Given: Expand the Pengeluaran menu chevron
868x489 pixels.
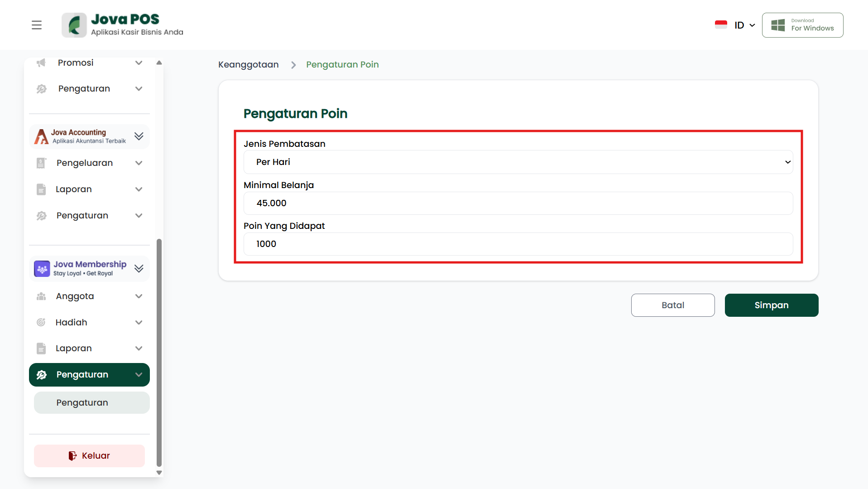Looking at the screenshot, I should pos(139,163).
